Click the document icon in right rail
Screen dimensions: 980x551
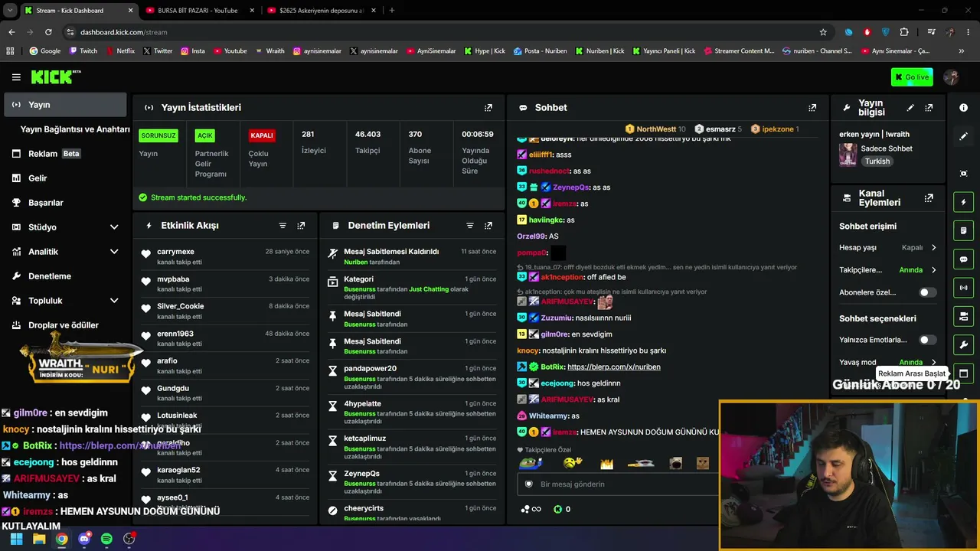(964, 230)
